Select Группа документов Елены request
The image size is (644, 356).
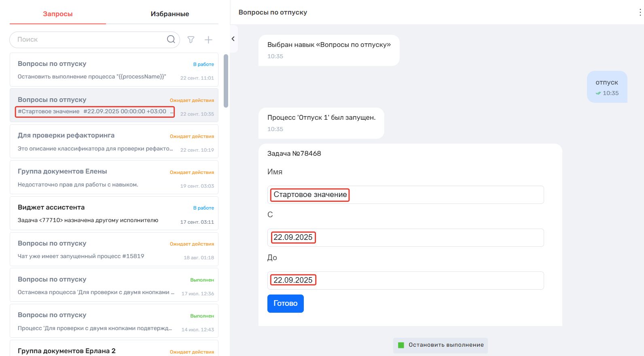114,178
